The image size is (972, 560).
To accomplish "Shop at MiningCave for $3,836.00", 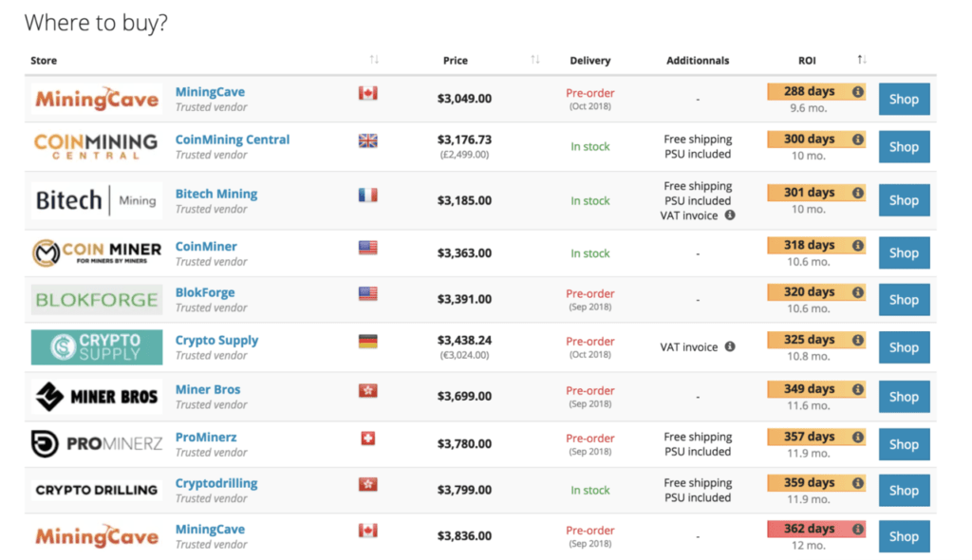I will (904, 536).
